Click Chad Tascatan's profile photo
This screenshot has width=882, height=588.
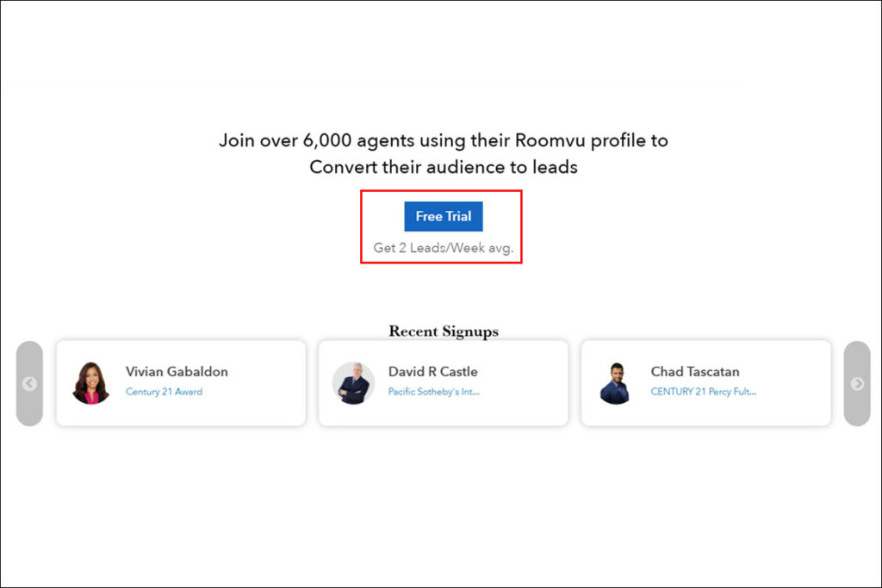(x=615, y=383)
